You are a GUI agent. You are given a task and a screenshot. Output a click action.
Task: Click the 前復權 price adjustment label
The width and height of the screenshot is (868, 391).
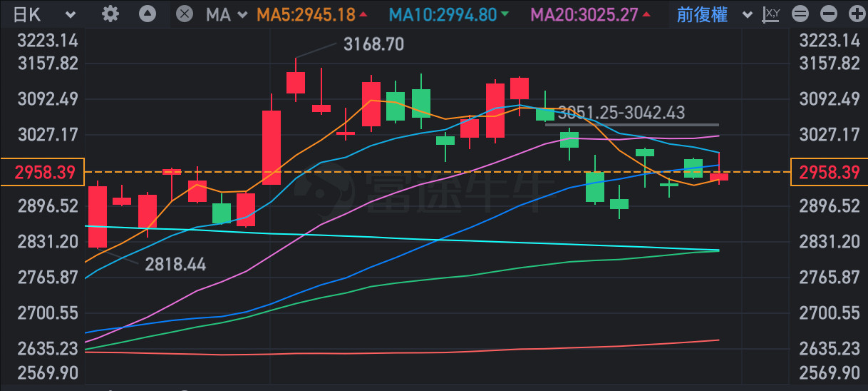pos(702,14)
